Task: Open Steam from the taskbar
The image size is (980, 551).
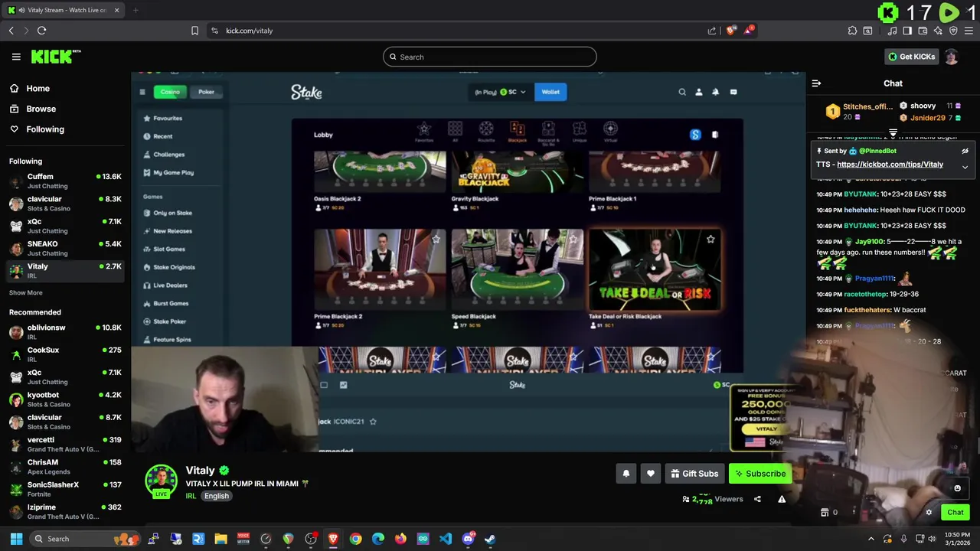Action: (x=490, y=539)
